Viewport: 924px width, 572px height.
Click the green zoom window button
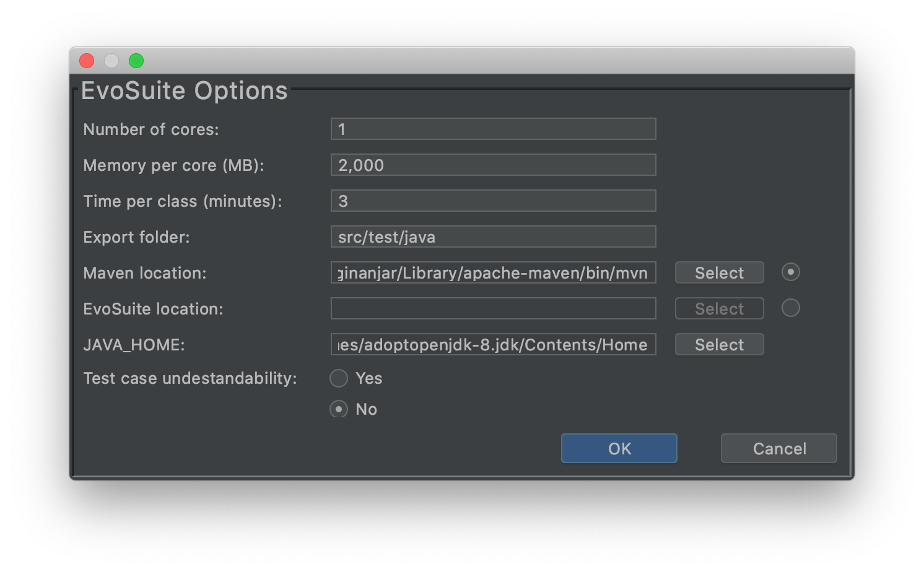136,61
